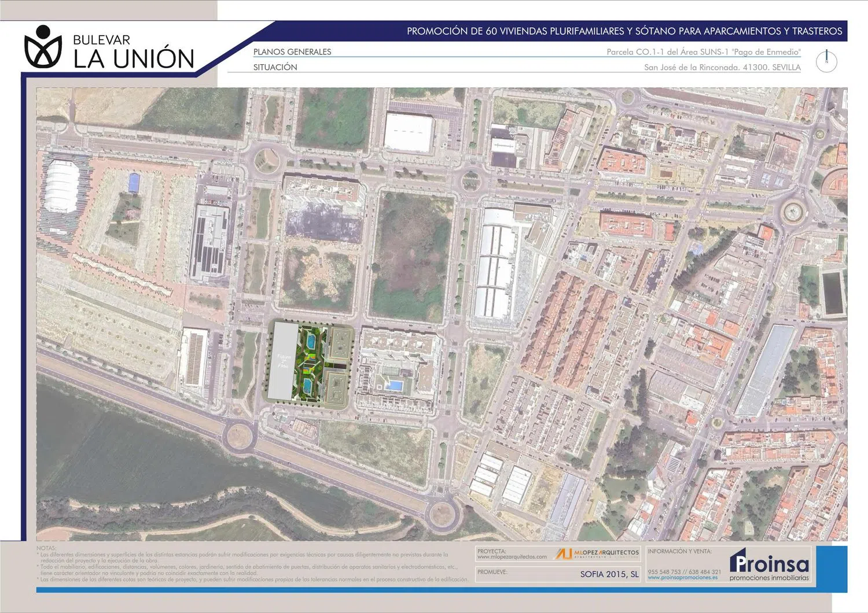The image size is (868, 613).
Task: Click the north arrow compass symbol
Action: 826,61
